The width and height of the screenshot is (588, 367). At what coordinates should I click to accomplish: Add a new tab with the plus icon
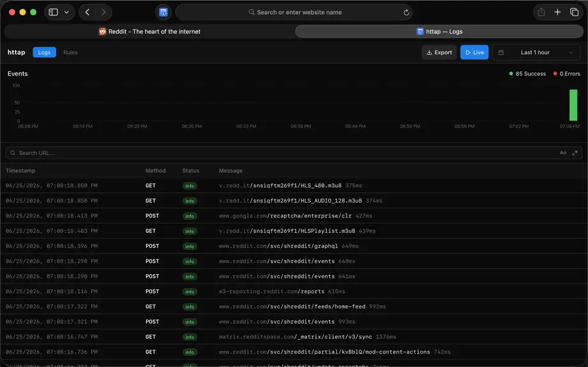[557, 12]
